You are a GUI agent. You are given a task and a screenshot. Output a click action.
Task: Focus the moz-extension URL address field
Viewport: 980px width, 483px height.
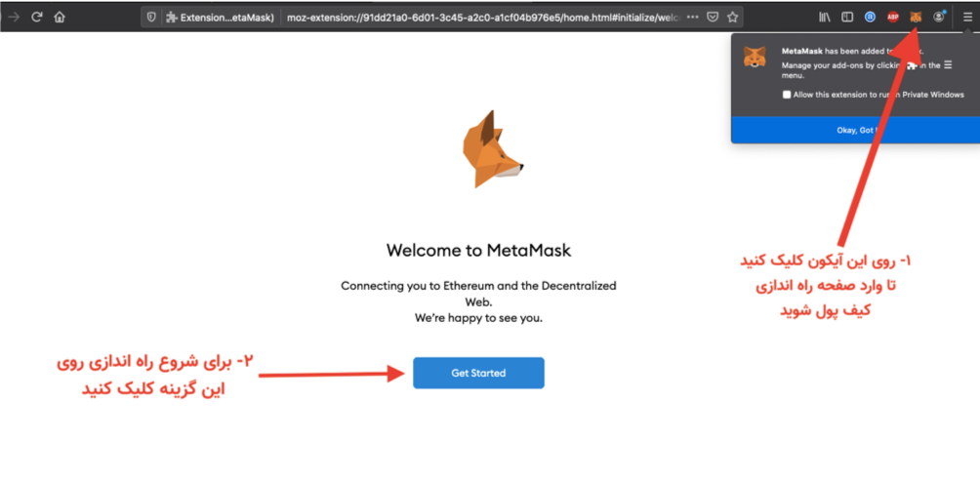481,18
